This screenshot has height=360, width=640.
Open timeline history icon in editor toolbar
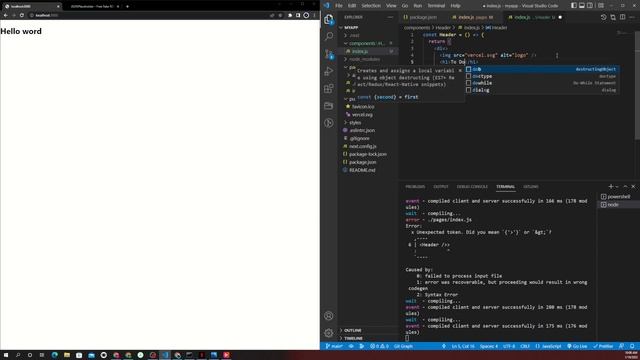[x=604, y=17]
